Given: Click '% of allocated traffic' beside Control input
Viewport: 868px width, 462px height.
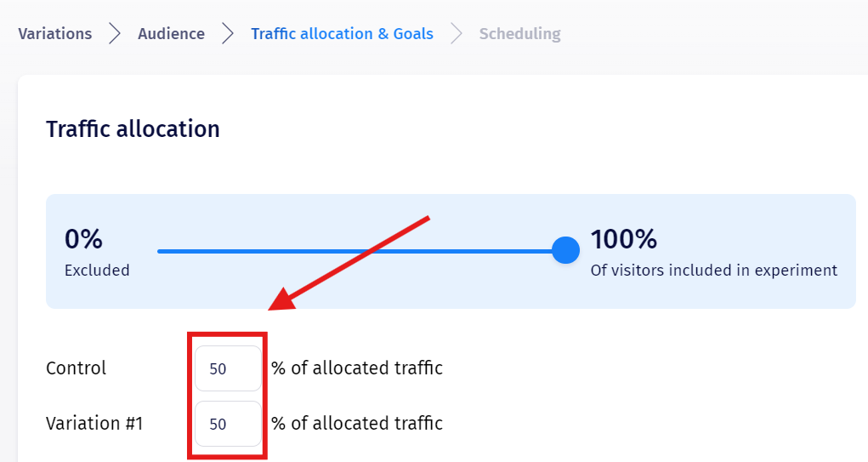Looking at the screenshot, I should (357, 368).
